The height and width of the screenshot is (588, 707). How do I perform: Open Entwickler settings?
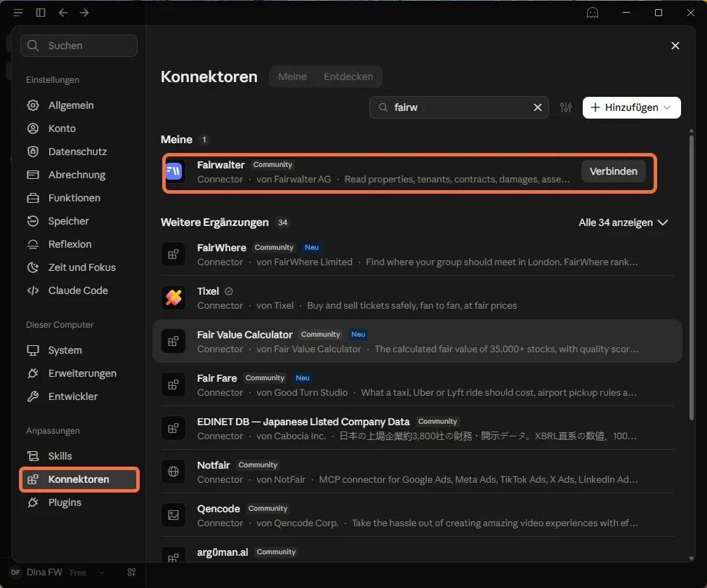coord(79,396)
